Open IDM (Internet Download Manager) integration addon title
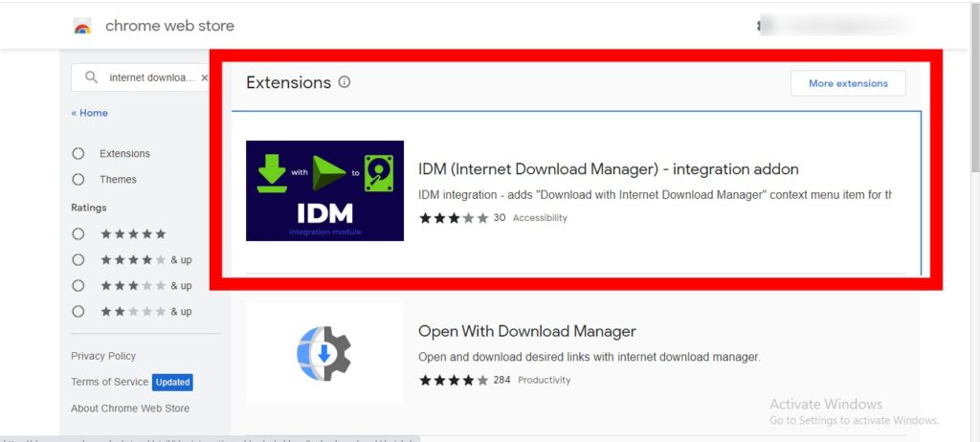The image size is (980, 442). coord(608,169)
